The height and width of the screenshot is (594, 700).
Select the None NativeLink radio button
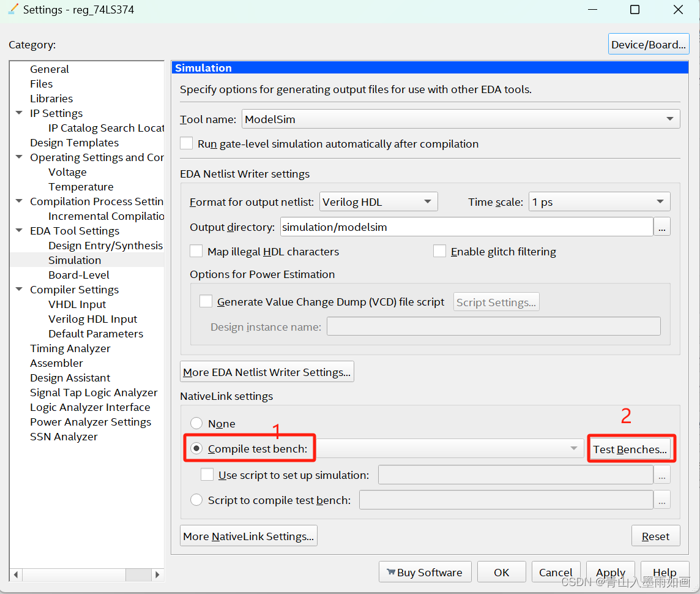click(x=196, y=423)
